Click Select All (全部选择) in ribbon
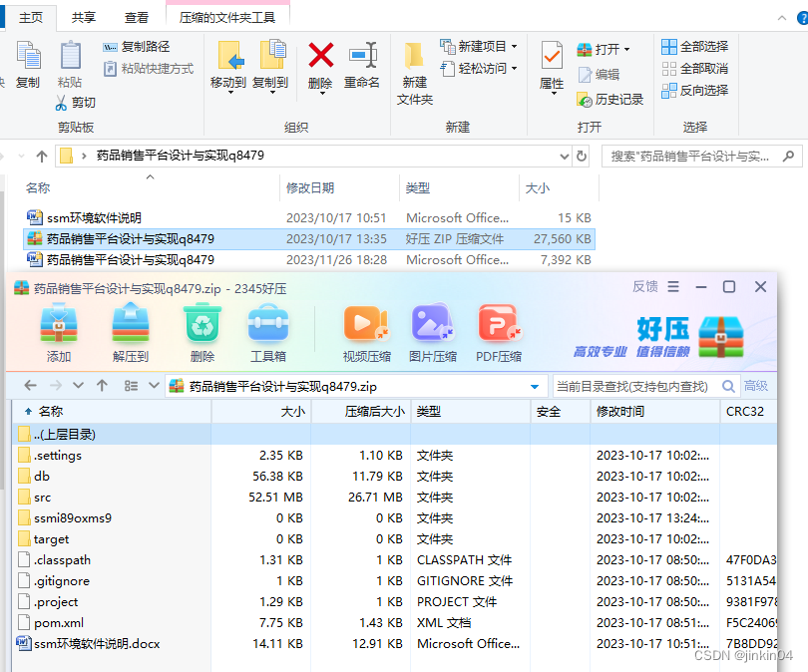 pos(694,47)
